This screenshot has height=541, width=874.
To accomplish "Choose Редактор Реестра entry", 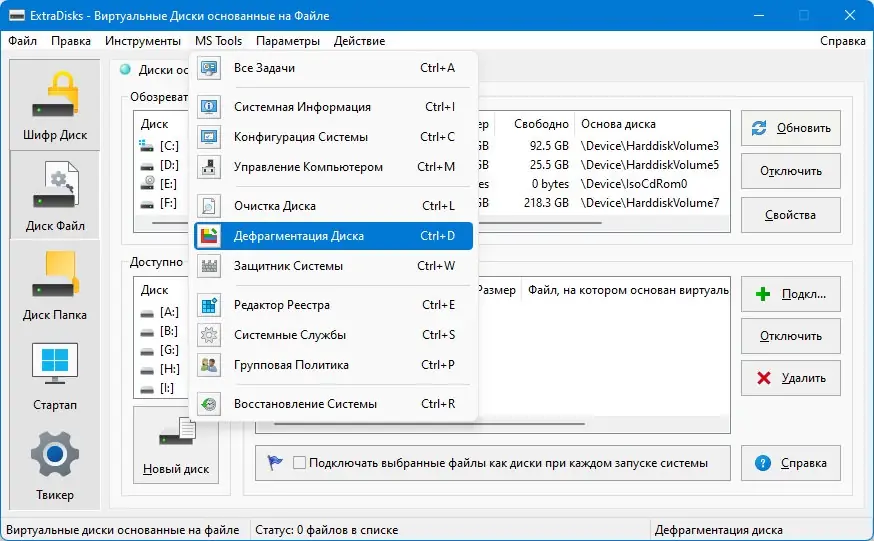I will [333, 305].
